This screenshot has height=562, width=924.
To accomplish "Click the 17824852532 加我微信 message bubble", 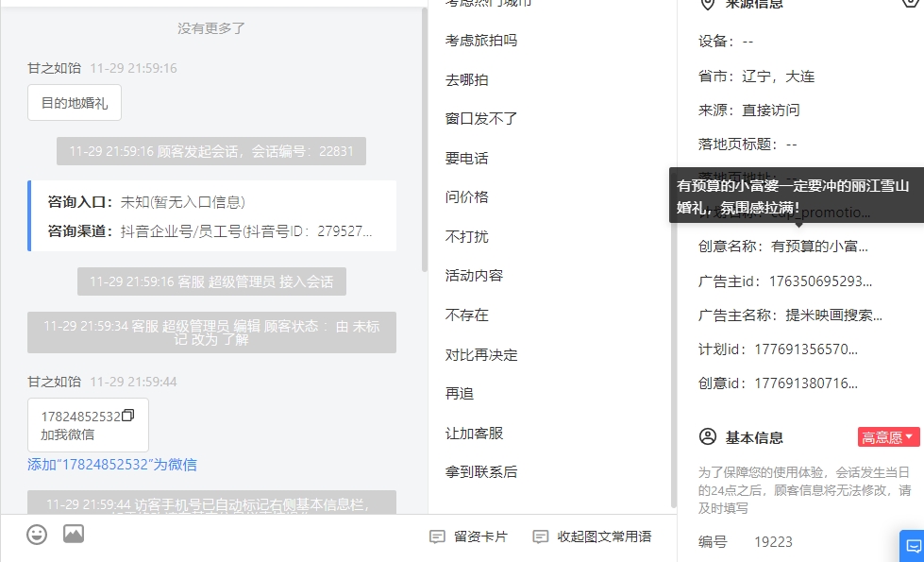I will pos(88,425).
